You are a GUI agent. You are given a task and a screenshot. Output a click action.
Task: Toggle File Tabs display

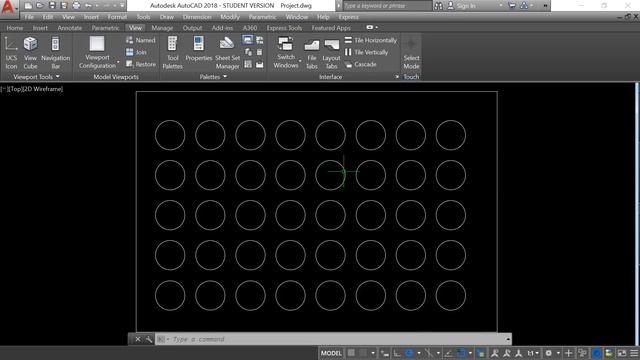(x=311, y=53)
